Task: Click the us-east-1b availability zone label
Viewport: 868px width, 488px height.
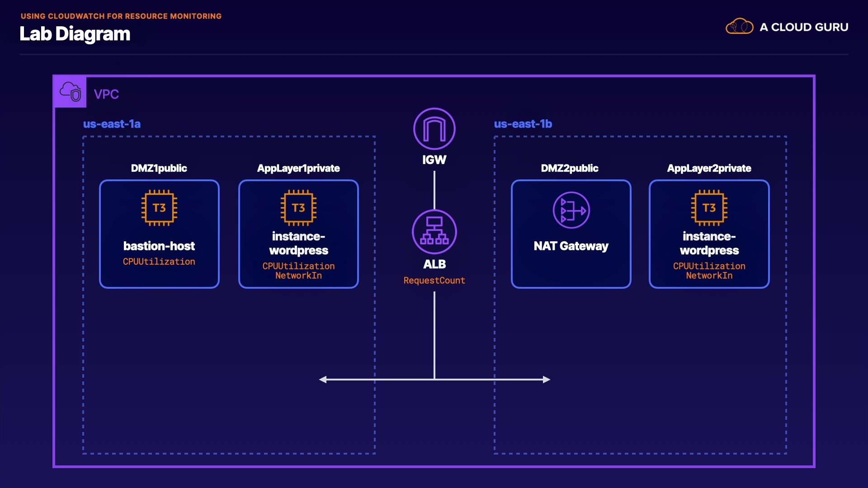Action: [x=523, y=124]
